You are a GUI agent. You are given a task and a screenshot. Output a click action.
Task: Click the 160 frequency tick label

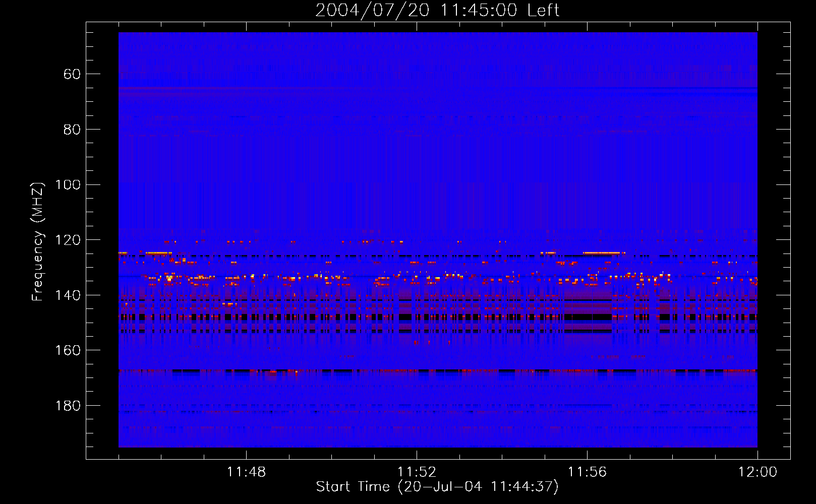pos(68,350)
